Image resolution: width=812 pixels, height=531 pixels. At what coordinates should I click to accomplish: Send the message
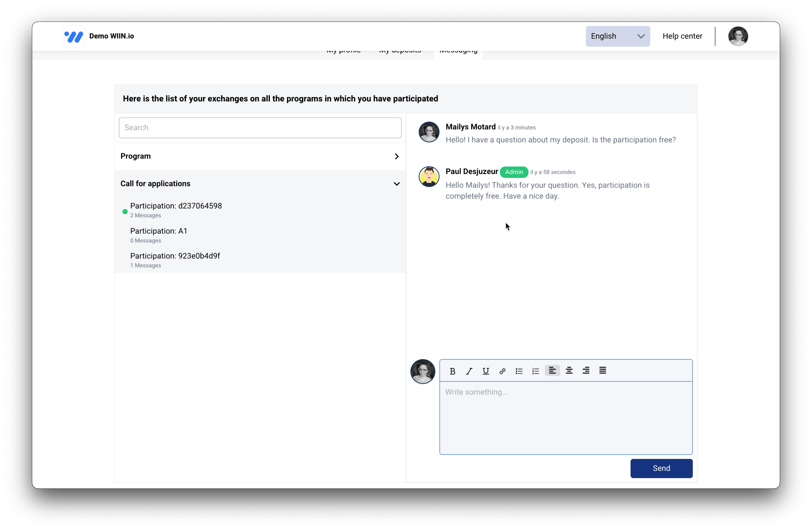tap(661, 468)
